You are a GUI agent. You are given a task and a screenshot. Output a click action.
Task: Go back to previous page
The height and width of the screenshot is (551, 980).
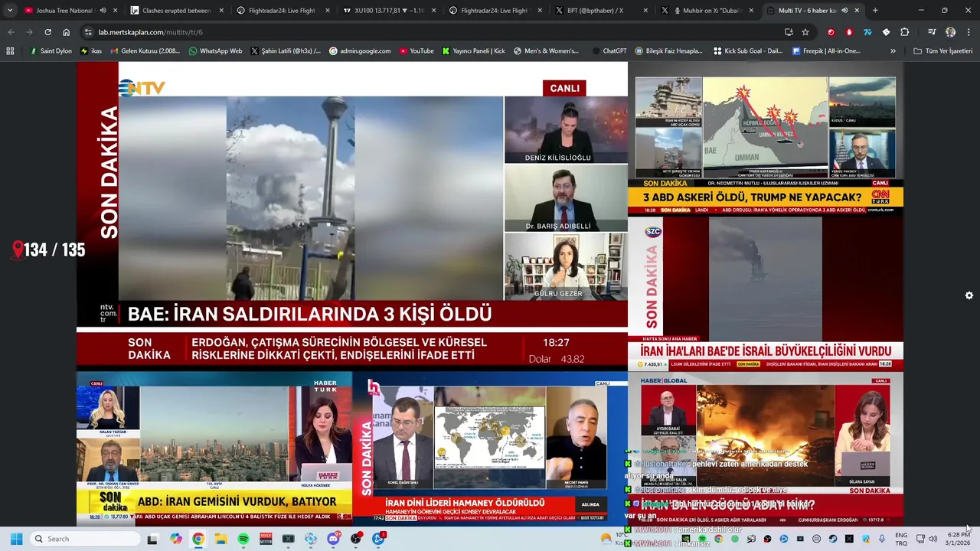[x=11, y=32]
